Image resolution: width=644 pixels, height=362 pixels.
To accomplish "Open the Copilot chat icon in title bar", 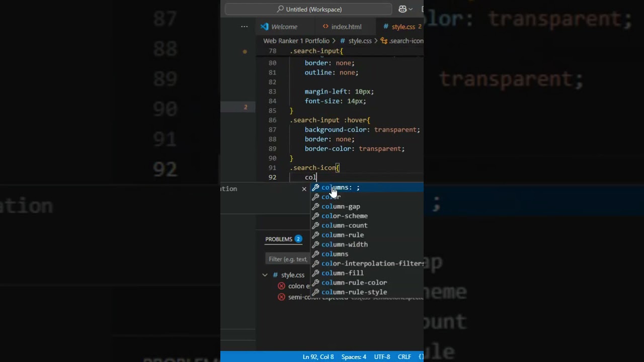I will click(403, 9).
